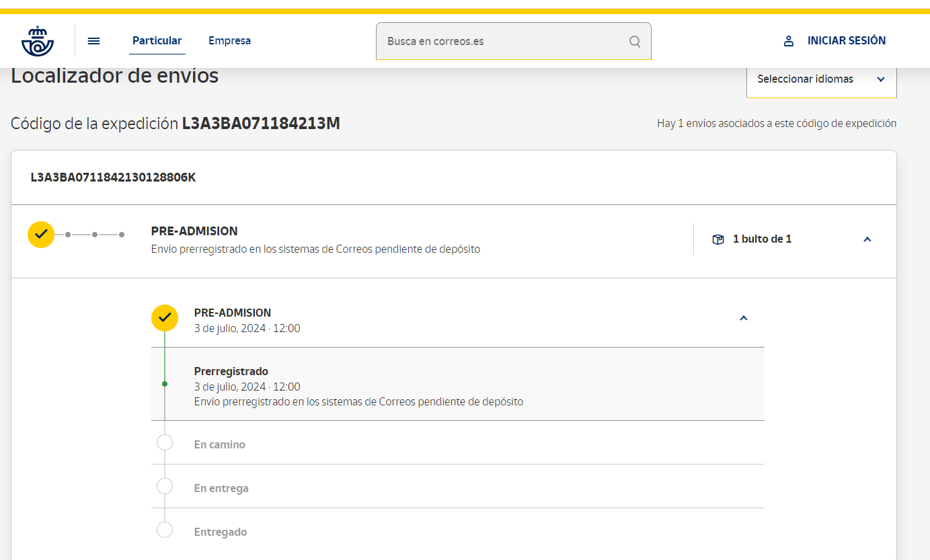Focus the Busca en correos.es search field
930x560 pixels.
514,41
